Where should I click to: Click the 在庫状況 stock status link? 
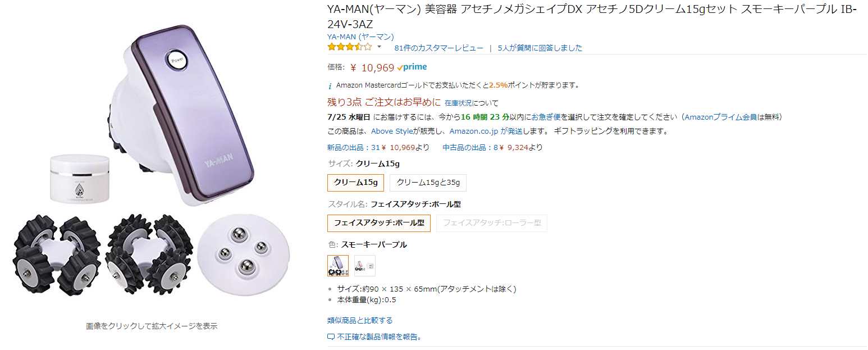(459, 103)
